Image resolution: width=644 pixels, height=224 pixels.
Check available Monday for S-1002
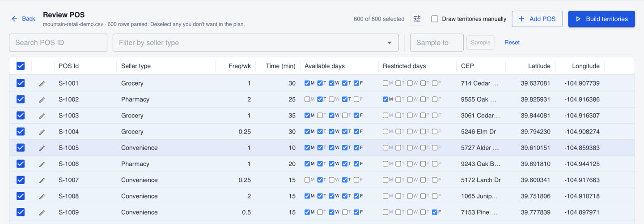click(307, 99)
